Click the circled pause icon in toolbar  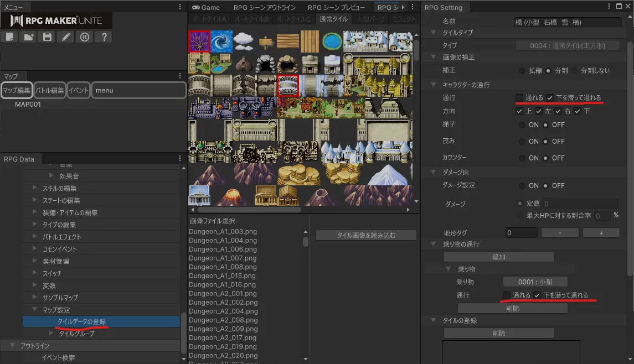(84, 37)
